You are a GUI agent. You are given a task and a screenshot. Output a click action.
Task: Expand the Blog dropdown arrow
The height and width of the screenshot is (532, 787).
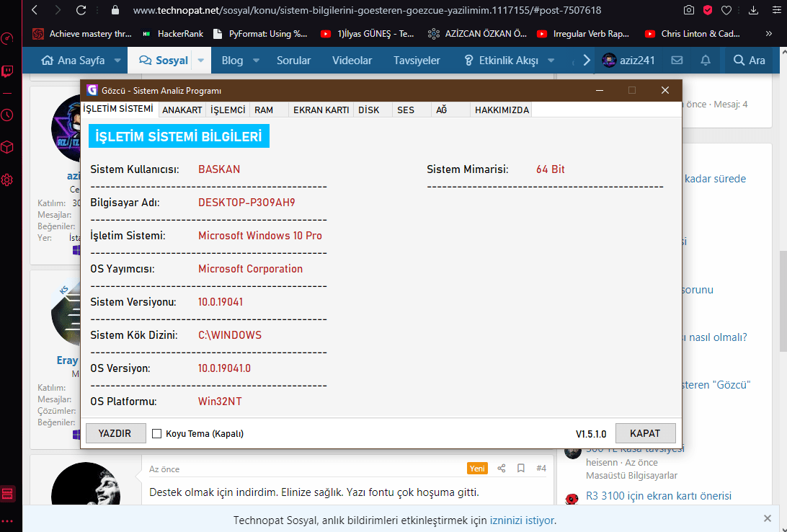pos(256,61)
